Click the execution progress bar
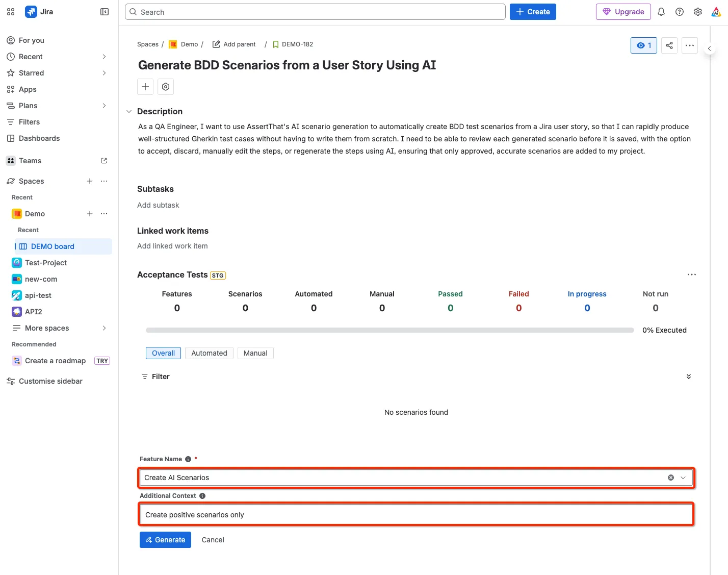728x575 pixels. 390,330
